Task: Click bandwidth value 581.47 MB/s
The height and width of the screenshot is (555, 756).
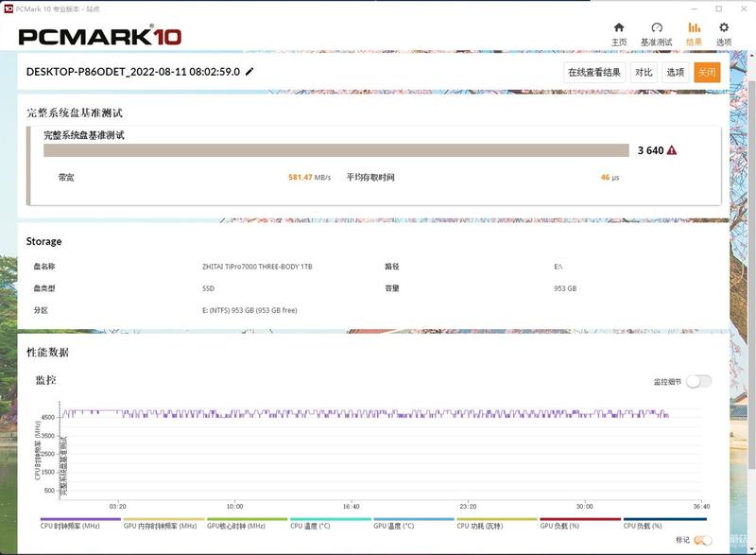Action: (x=310, y=178)
